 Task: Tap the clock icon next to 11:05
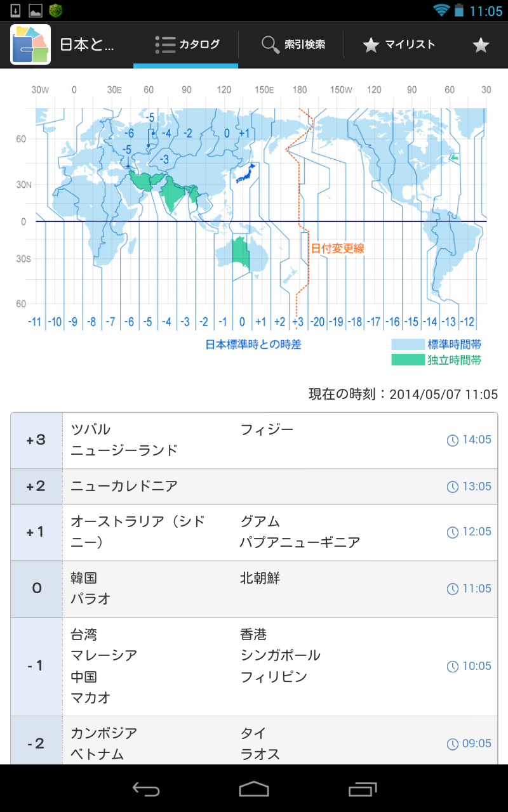pos(453,589)
